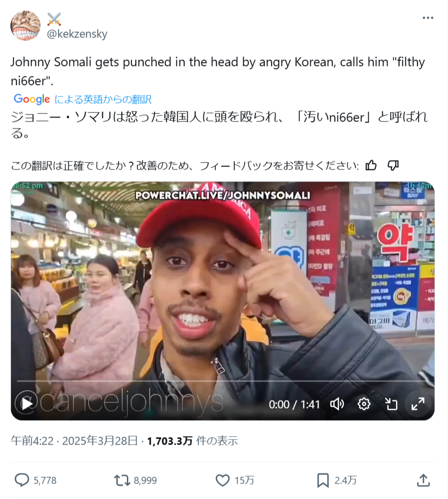Expand the video to fullscreen
This screenshot has width=448, height=499.
pos(418,404)
